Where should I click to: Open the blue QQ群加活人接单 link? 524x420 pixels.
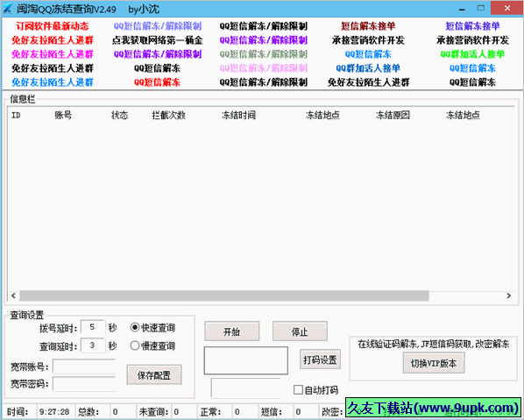tap(368, 68)
